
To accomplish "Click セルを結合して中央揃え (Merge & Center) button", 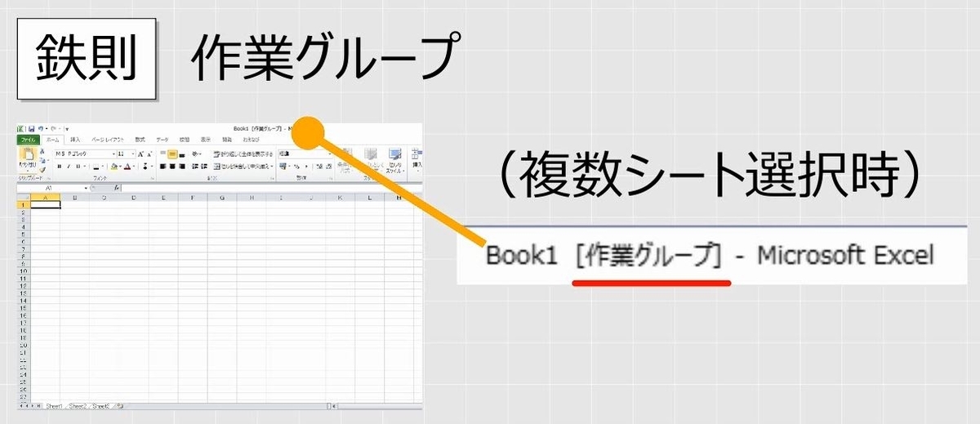I will pyautogui.click(x=245, y=167).
